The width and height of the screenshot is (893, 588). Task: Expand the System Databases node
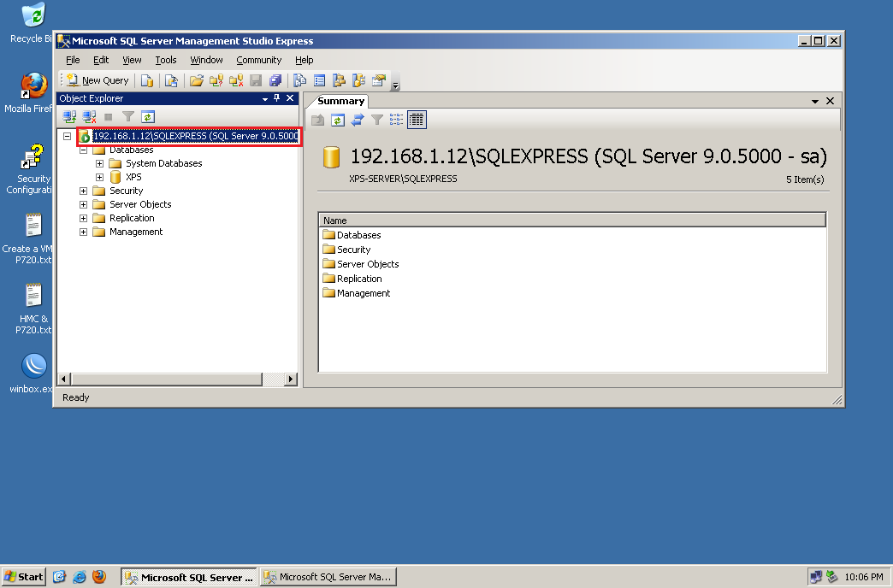[x=100, y=163]
